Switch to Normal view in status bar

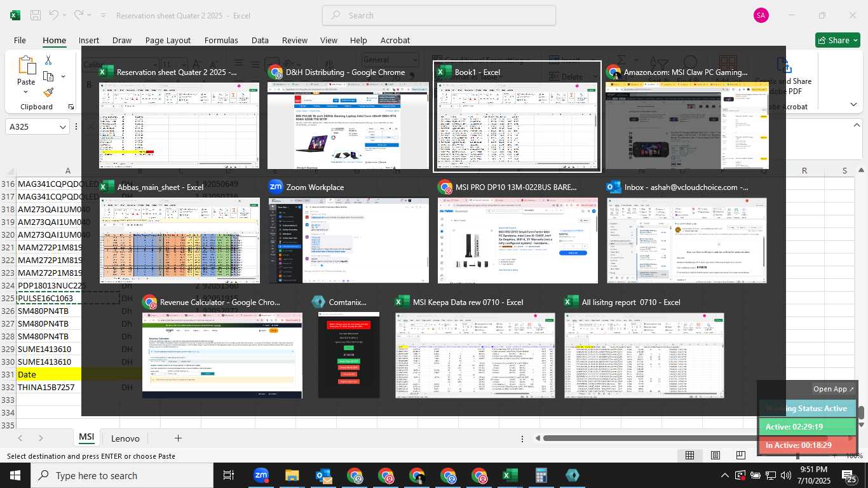point(689,456)
